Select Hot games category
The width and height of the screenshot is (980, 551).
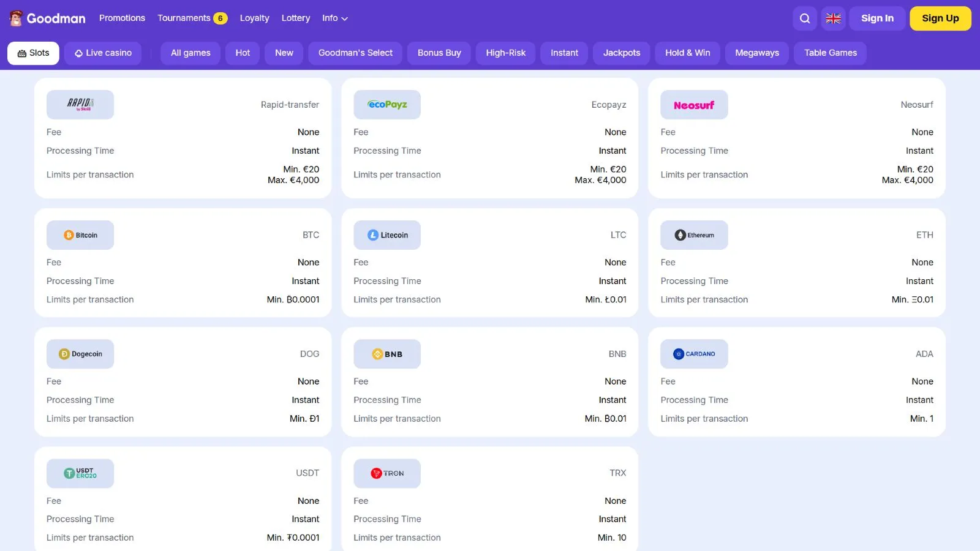pos(243,53)
